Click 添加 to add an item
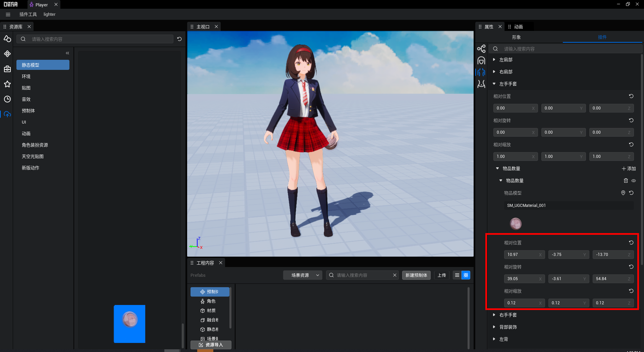644x352 pixels. (629, 169)
